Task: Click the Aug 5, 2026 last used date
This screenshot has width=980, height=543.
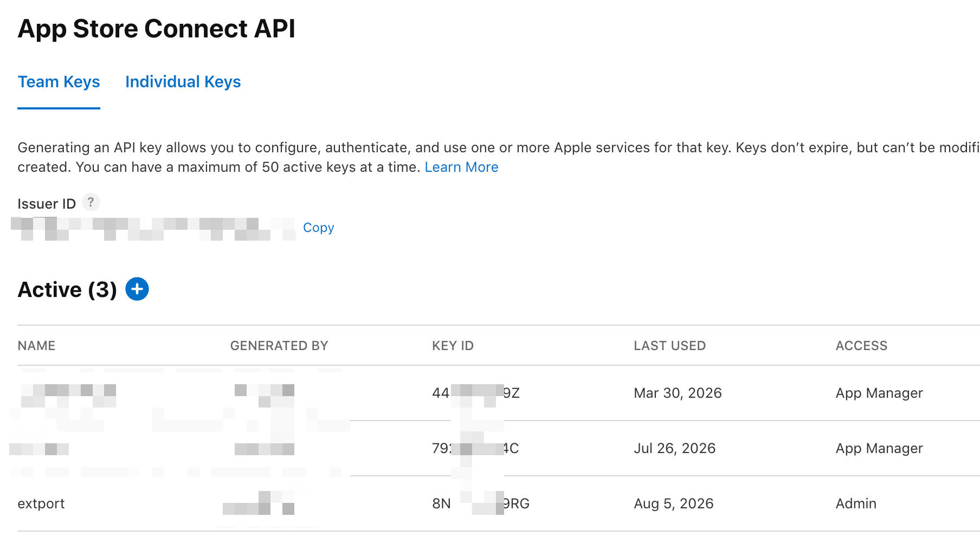Action: pyautogui.click(x=673, y=503)
